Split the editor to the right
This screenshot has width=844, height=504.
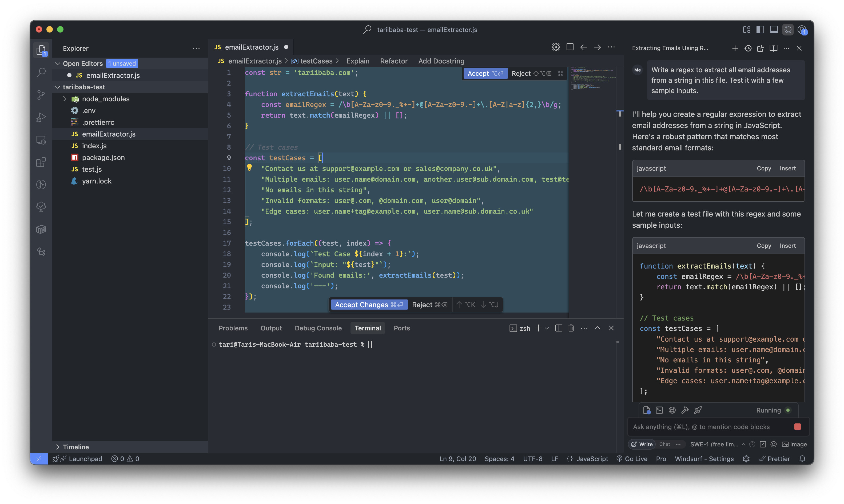click(570, 47)
